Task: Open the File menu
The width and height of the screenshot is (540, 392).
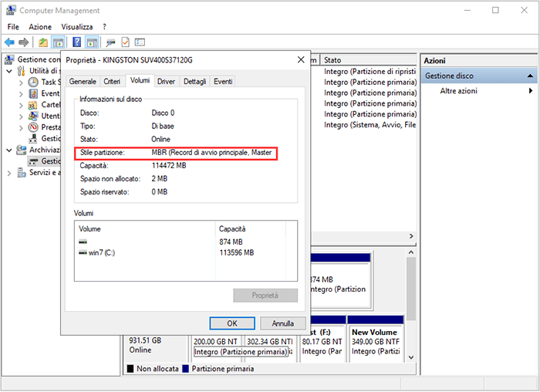Action: [x=13, y=27]
